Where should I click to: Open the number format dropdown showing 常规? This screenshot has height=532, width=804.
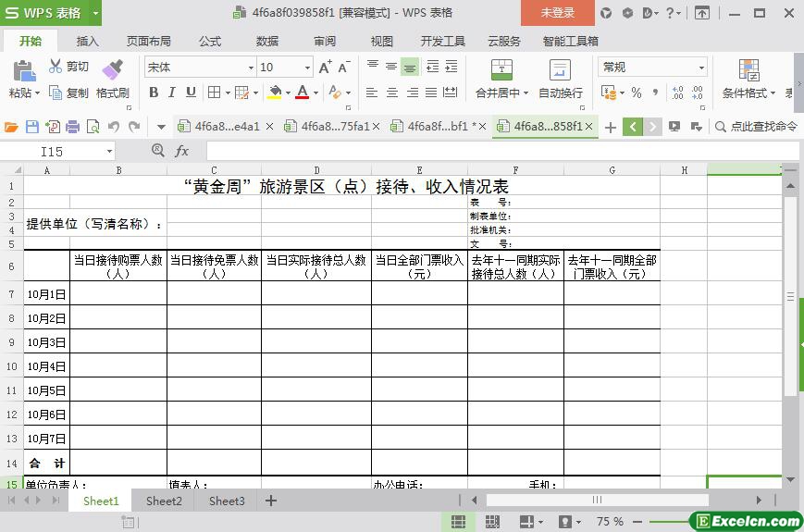[700, 68]
